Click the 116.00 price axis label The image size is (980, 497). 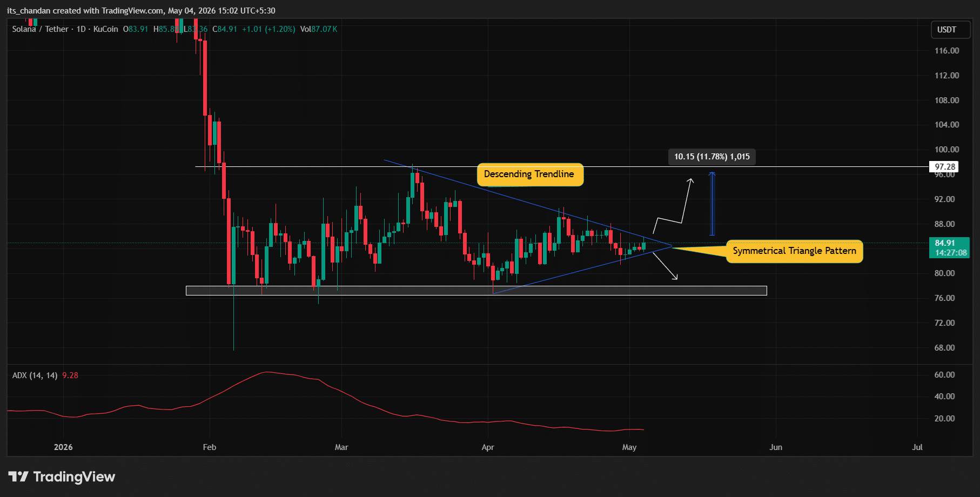947,51
